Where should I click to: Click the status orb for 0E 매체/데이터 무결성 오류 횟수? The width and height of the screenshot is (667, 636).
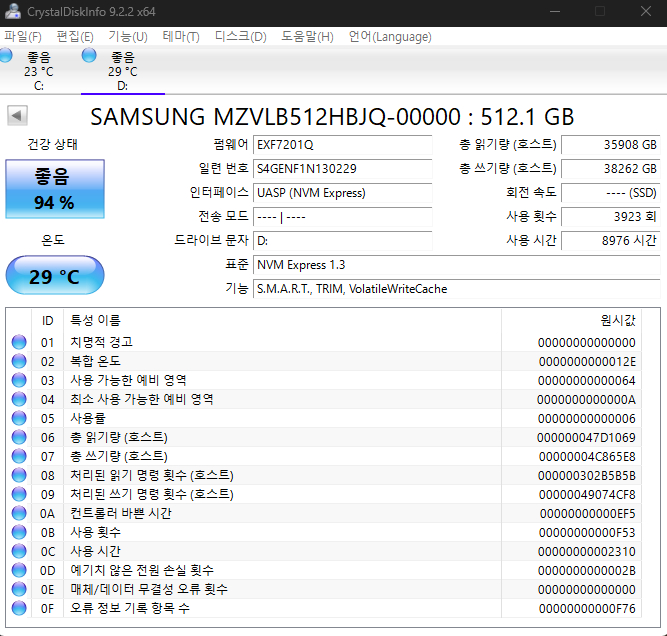coord(19,589)
